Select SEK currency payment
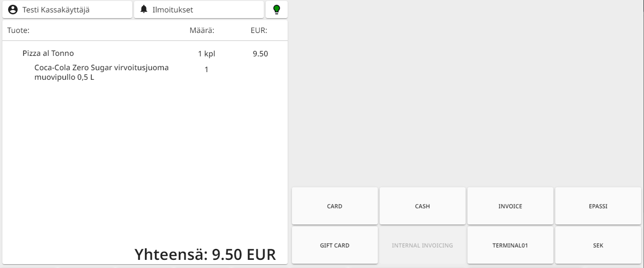Screen dimensions: 644x268 click(598, 246)
